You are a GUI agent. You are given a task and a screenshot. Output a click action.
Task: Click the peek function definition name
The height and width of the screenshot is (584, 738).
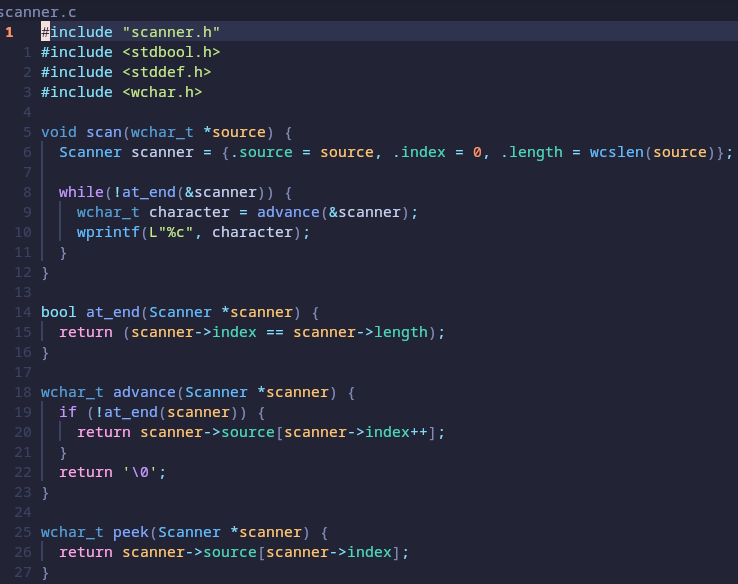click(131, 532)
